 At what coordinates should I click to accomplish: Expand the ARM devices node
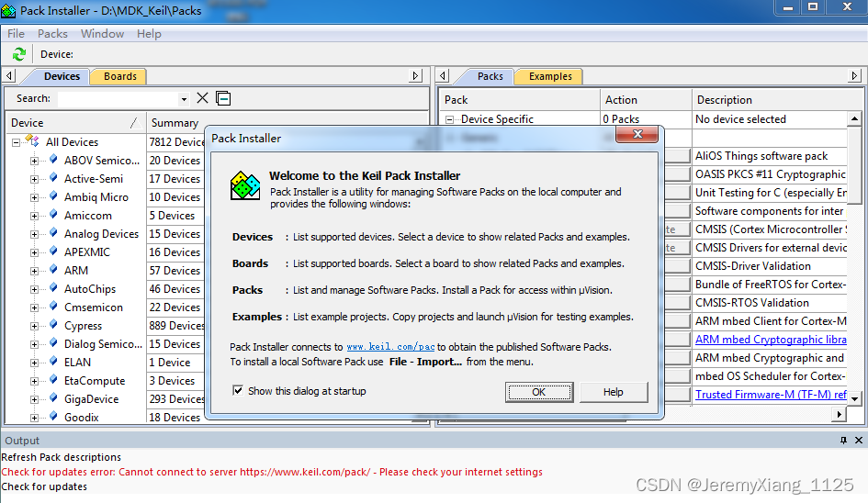click(34, 271)
